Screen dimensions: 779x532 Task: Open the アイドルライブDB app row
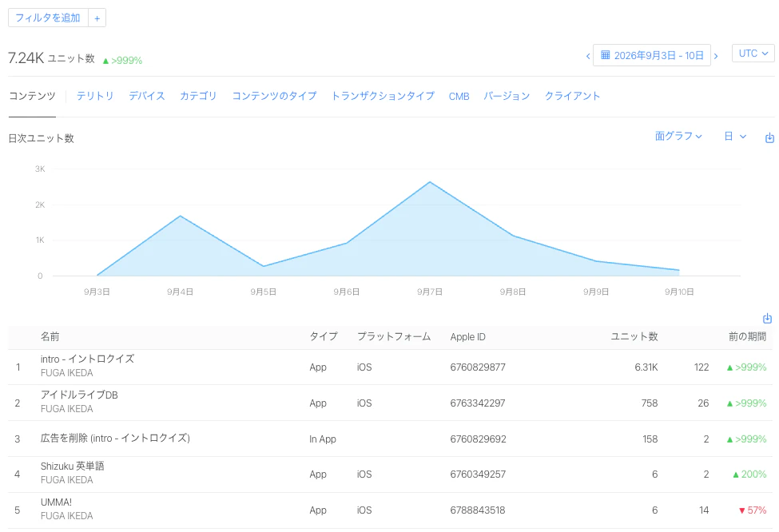(390, 403)
